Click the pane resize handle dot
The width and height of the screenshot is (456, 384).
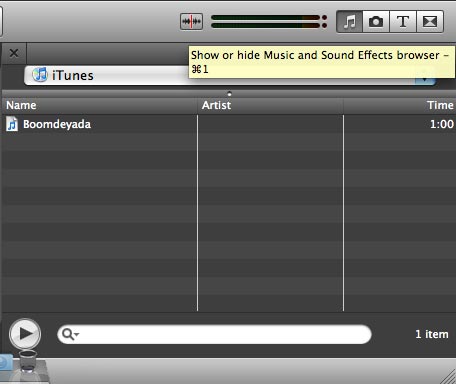click(x=229, y=94)
